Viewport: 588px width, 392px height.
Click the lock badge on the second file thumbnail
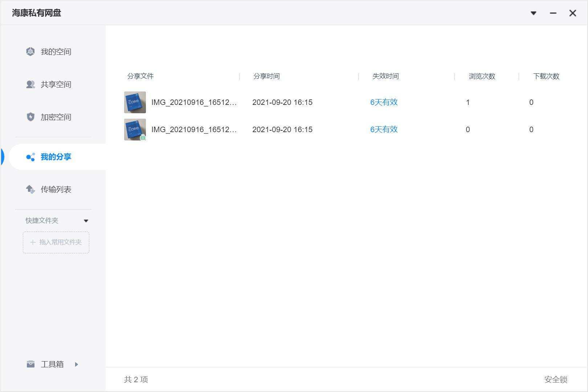(143, 137)
